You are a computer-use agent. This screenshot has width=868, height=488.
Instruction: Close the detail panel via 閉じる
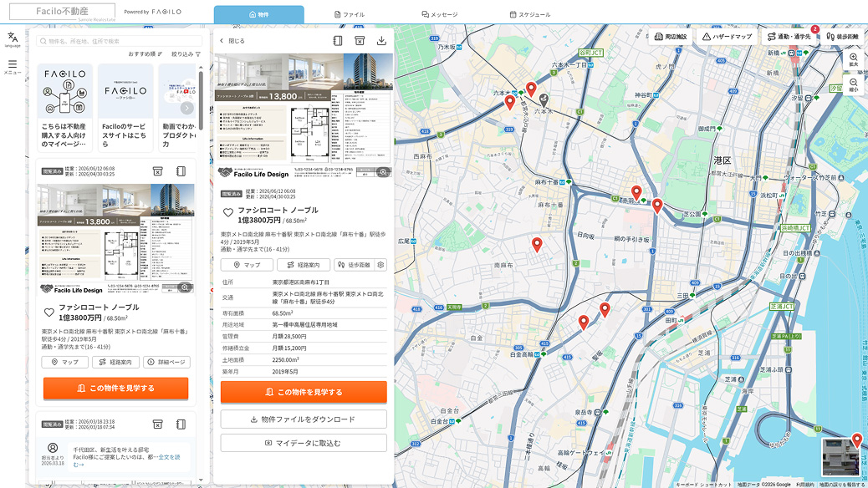click(232, 41)
